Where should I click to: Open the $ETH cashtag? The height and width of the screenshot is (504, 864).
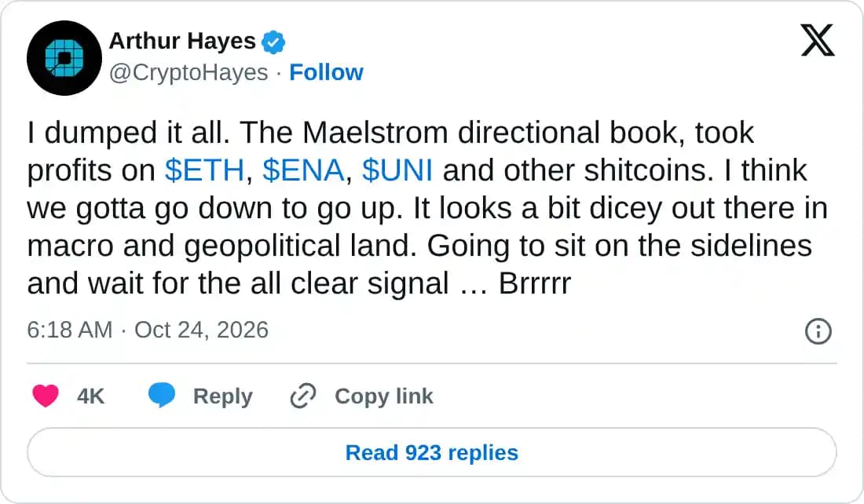click(x=204, y=170)
